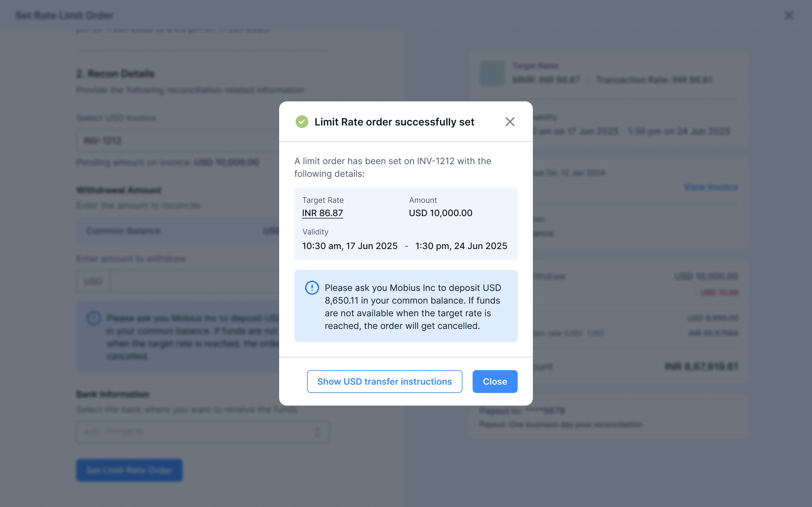Image resolution: width=812 pixels, height=507 pixels.
Task: Click the green success checkmark icon
Action: [302, 122]
